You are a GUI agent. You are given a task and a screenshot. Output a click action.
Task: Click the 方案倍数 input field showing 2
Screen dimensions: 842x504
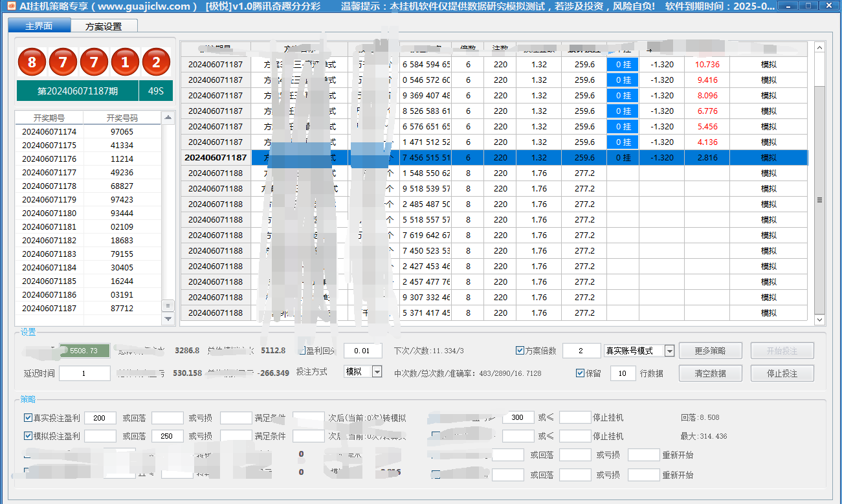point(581,351)
